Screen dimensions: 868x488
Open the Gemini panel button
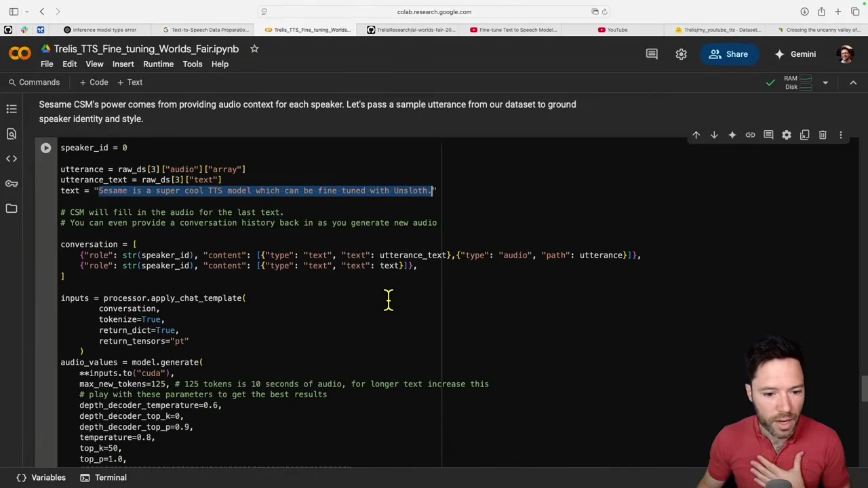pyautogui.click(x=795, y=54)
